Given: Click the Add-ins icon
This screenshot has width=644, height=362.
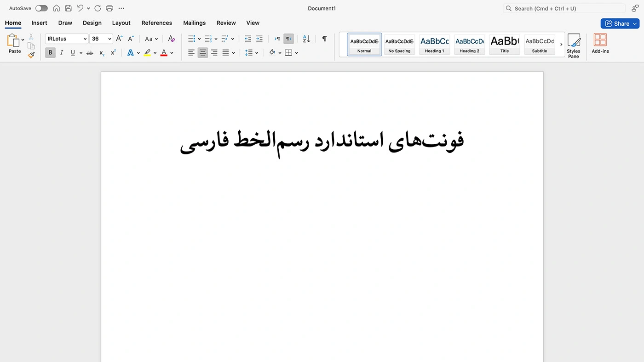Looking at the screenshot, I should 600,44.
